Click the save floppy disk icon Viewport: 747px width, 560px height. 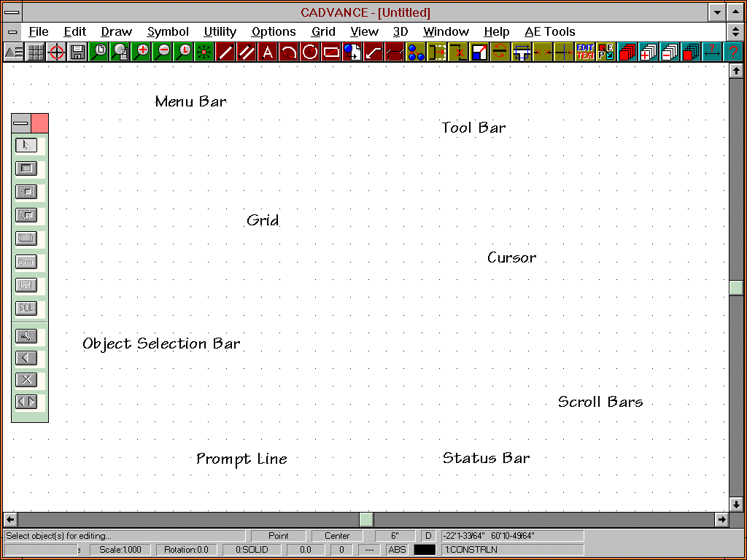[x=77, y=52]
